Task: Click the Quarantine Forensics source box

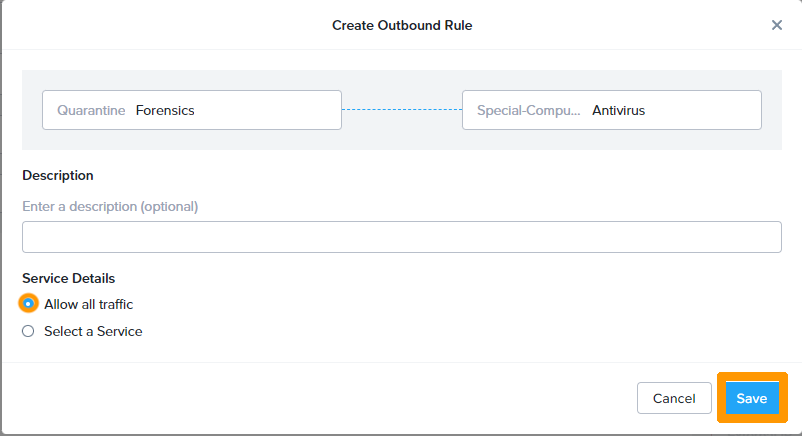Action: click(192, 110)
